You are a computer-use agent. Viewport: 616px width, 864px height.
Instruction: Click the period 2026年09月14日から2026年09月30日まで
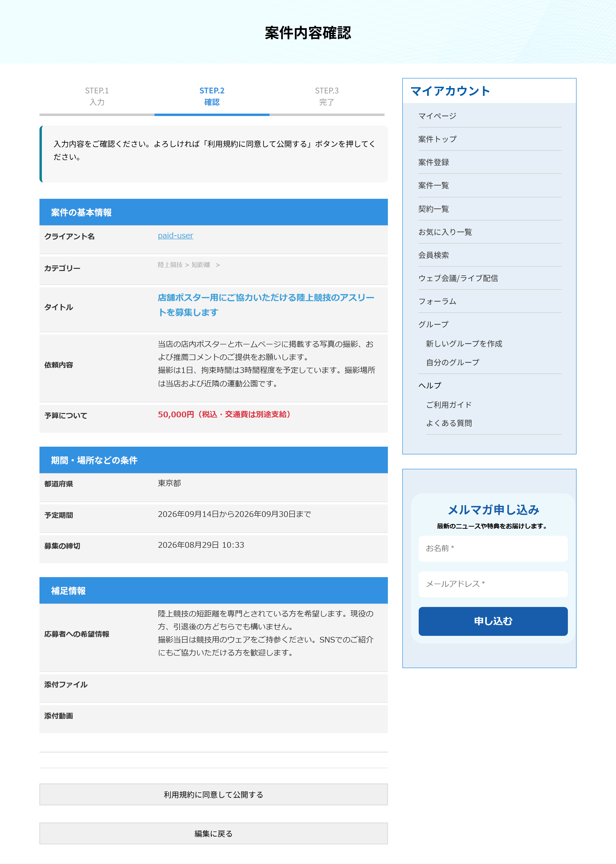click(234, 514)
